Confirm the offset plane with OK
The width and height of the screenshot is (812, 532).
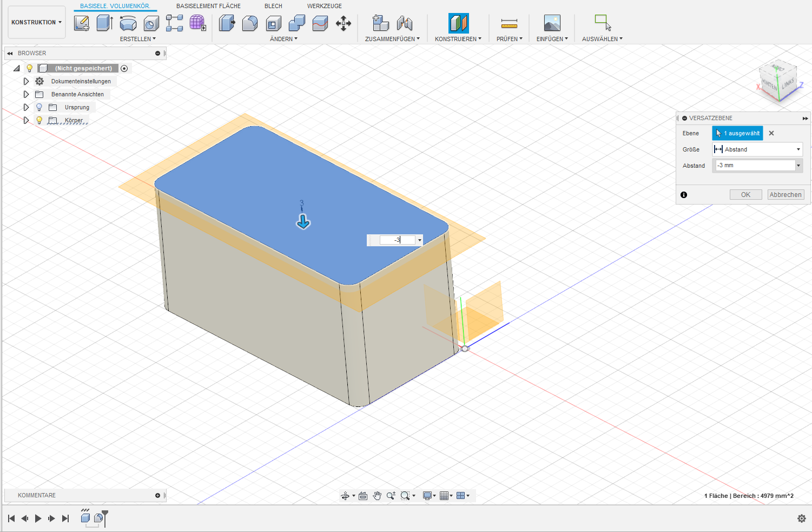click(745, 195)
